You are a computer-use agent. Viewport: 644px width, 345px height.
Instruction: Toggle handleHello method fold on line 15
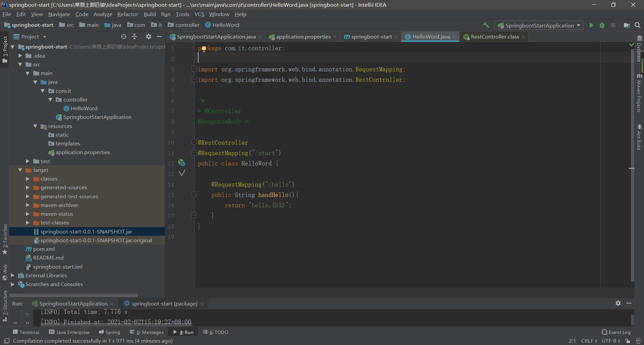tap(194, 194)
